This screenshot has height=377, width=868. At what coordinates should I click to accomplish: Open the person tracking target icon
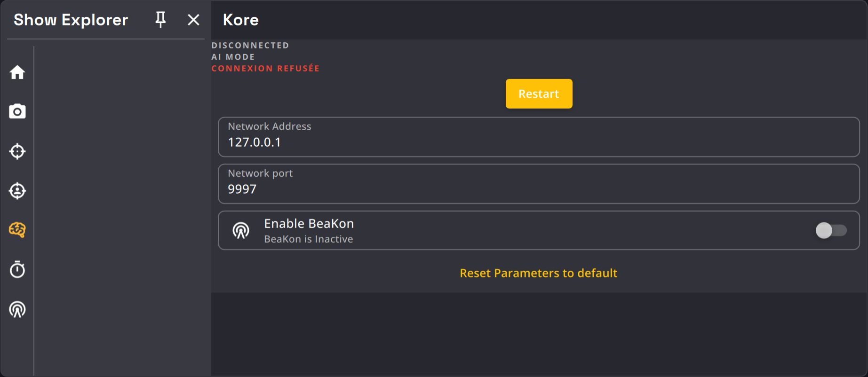tap(17, 191)
